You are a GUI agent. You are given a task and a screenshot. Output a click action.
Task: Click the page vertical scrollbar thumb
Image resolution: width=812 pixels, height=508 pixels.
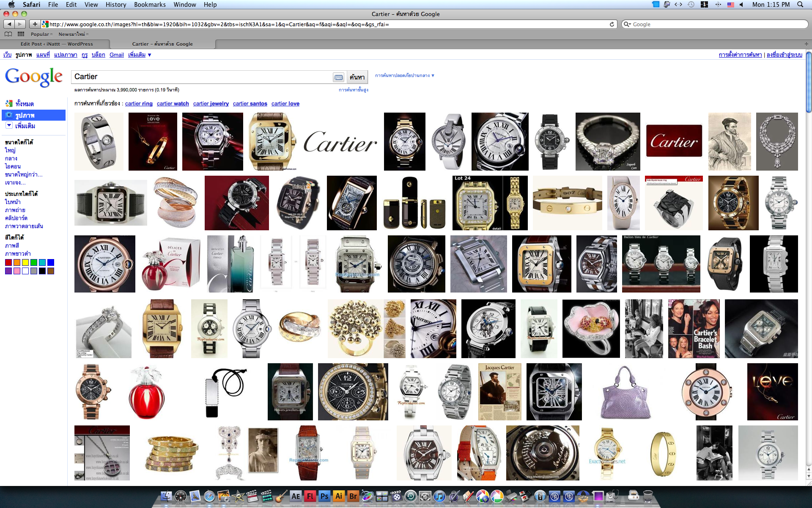click(x=809, y=83)
